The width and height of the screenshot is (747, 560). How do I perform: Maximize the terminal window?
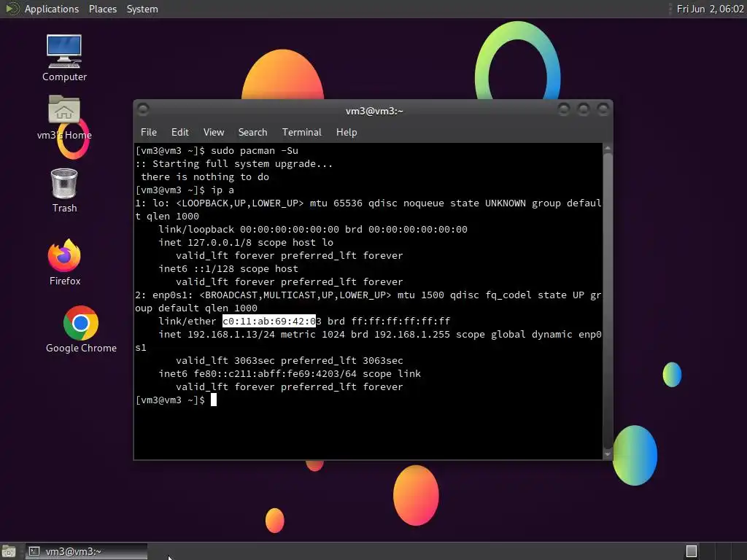(583, 110)
